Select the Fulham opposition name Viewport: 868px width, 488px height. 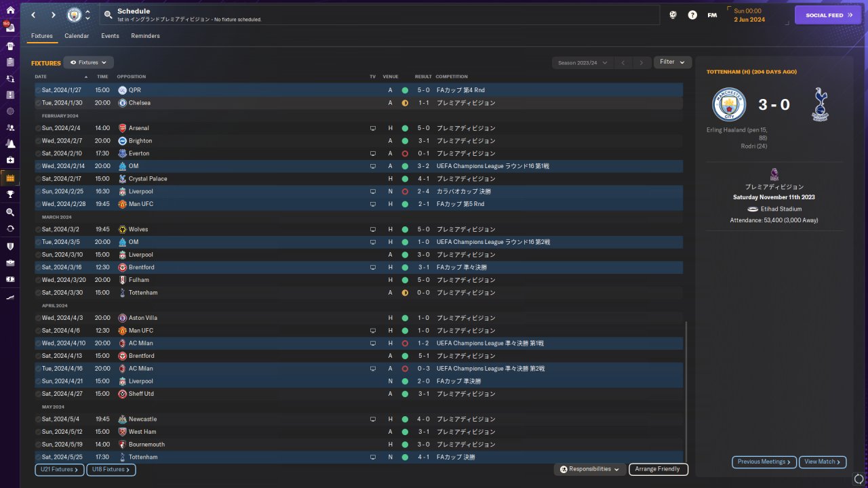click(139, 280)
